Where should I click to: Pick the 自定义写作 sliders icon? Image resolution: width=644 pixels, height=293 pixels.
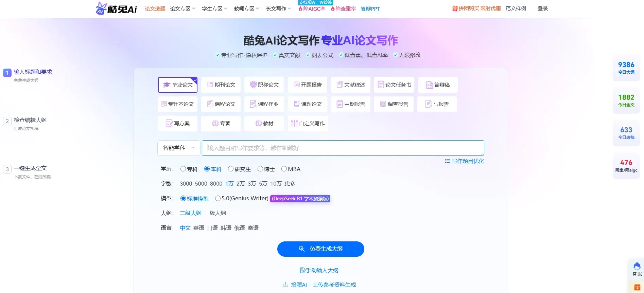point(294,124)
